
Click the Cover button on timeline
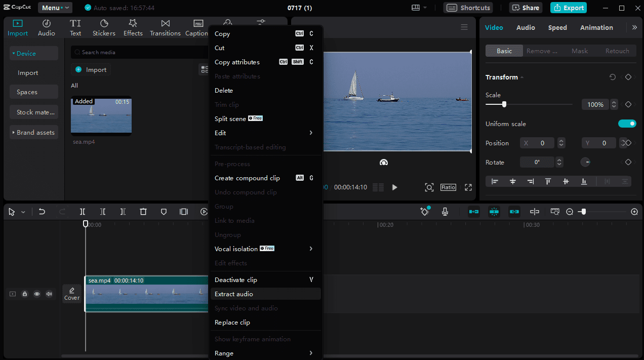(x=72, y=294)
